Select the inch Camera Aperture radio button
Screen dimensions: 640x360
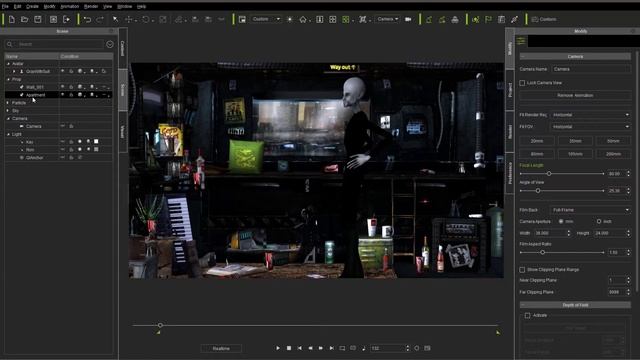[x=599, y=221]
